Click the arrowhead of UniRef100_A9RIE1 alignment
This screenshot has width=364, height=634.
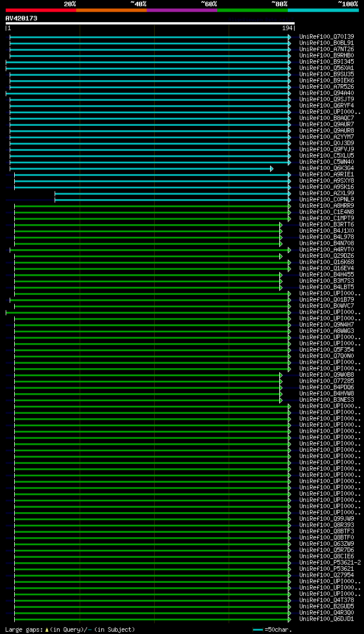[x=289, y=175]
